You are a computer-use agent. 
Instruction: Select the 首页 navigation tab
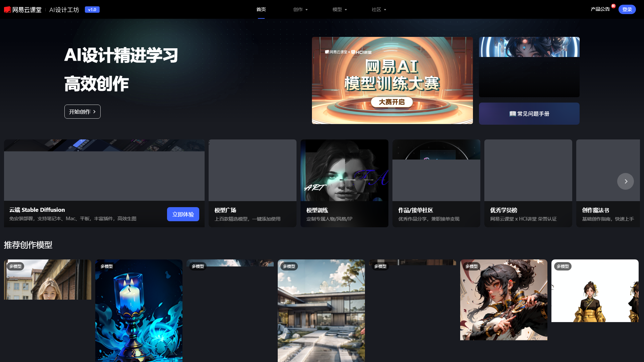(261, 9)
